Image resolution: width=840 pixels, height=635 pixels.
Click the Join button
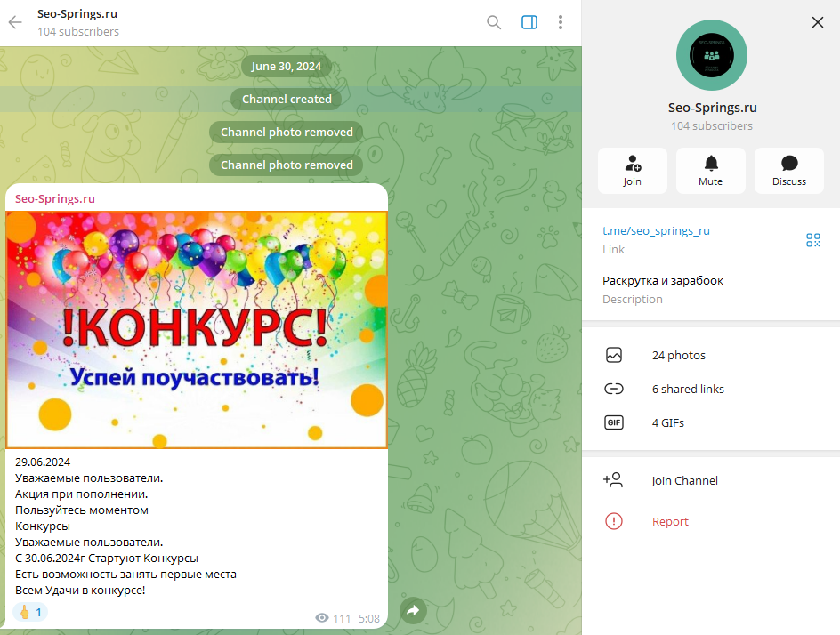tap(632, 171)
